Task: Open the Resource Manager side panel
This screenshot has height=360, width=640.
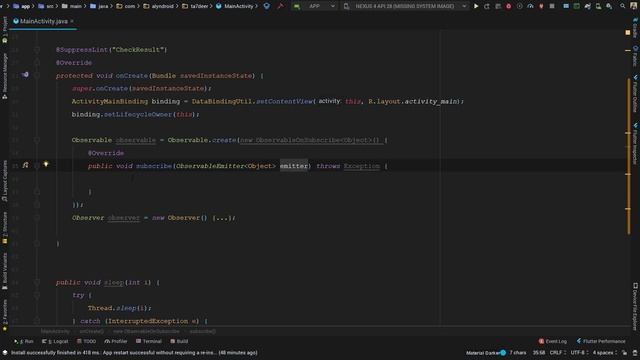Action: coord(4,76)
